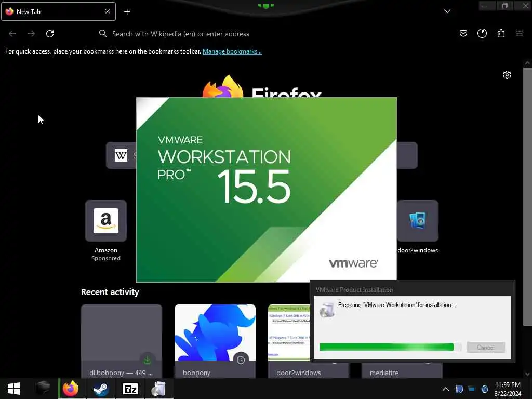Open the Firefox application menu (hamburger)
The height and width of the screenshot is (399, 532).
tap(519, 33)
